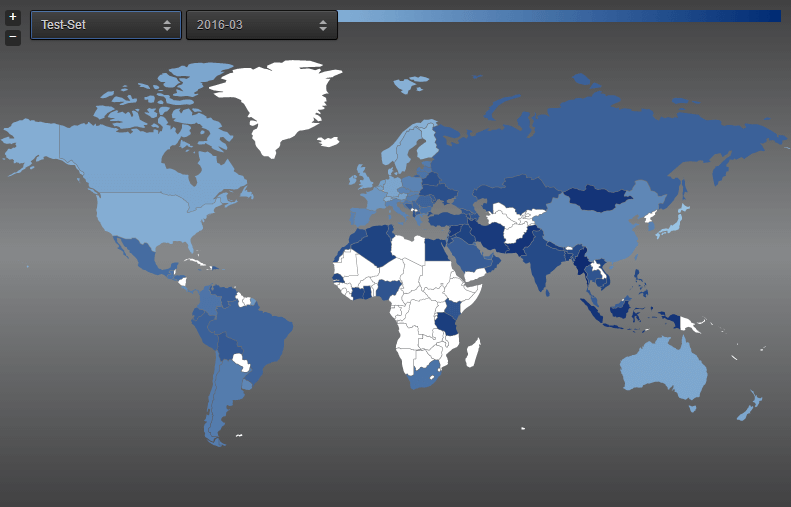The width and height of the screenshot is (791, 507).
Task: Click on Saudi Arabia
Action: [x=469, y=255]
